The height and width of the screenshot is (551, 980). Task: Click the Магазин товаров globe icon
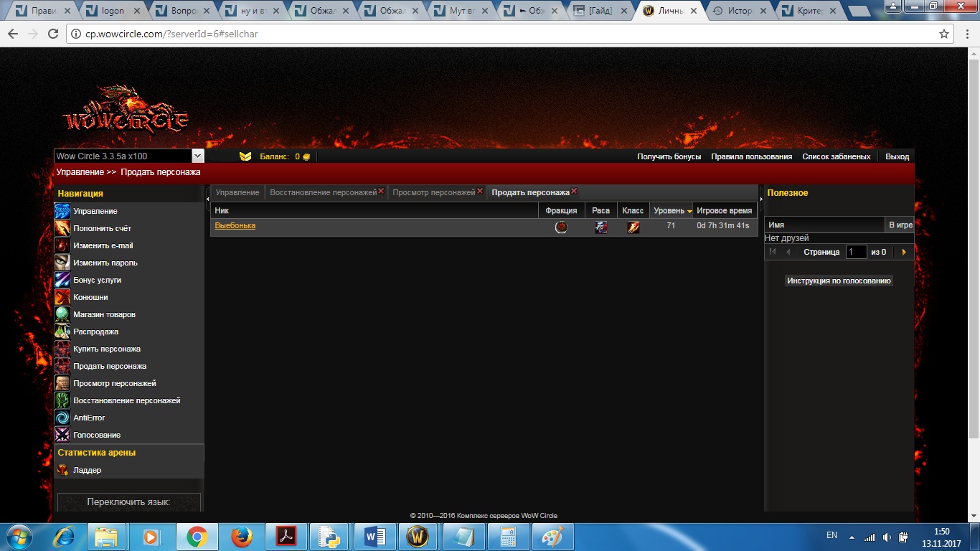(x=62, y=314)
